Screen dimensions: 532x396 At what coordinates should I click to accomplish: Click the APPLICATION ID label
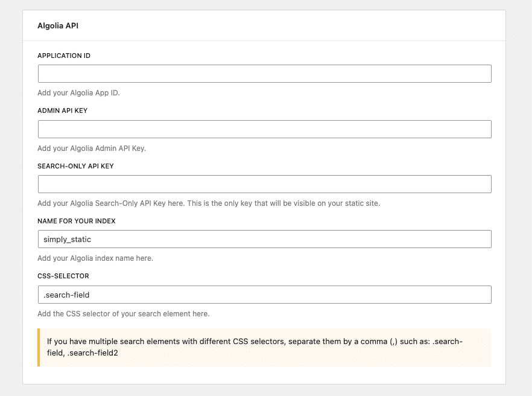click(64, 56)
